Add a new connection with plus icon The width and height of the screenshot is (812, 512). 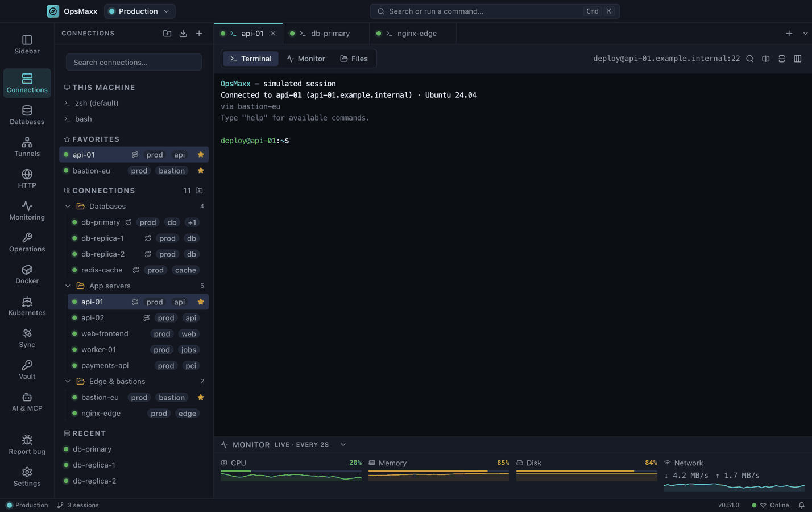(199, 34)
